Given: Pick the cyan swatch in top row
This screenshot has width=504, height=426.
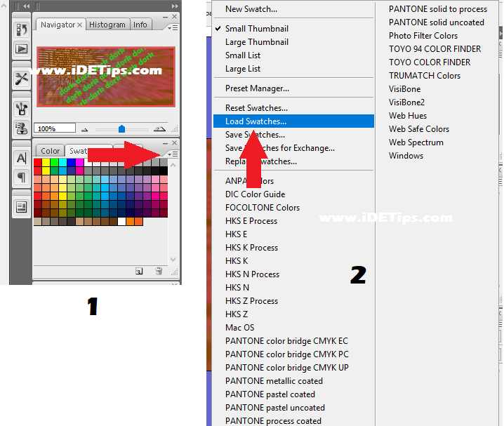Looking at the screenshot, I should (x=62, y=162).
